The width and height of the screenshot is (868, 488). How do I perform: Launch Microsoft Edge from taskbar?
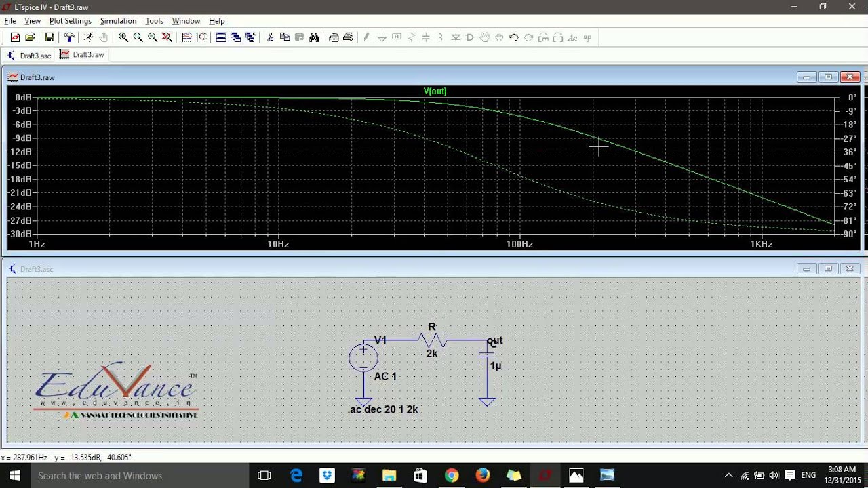296,476
